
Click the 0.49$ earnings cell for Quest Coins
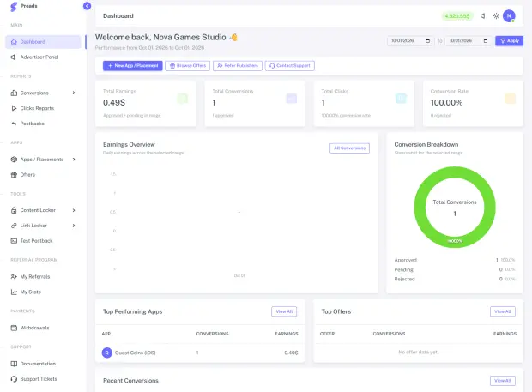tap(291, 353)
